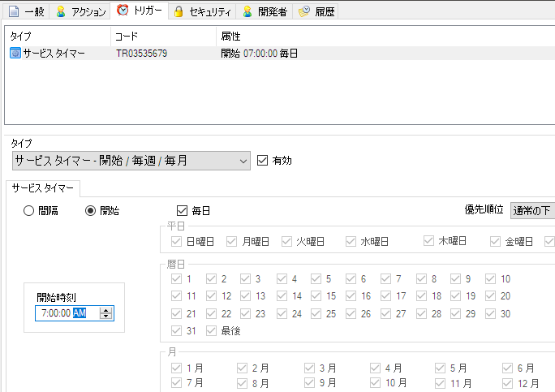
Task: Toggle the 日曜日 checkbox
Action: [176, 242]
